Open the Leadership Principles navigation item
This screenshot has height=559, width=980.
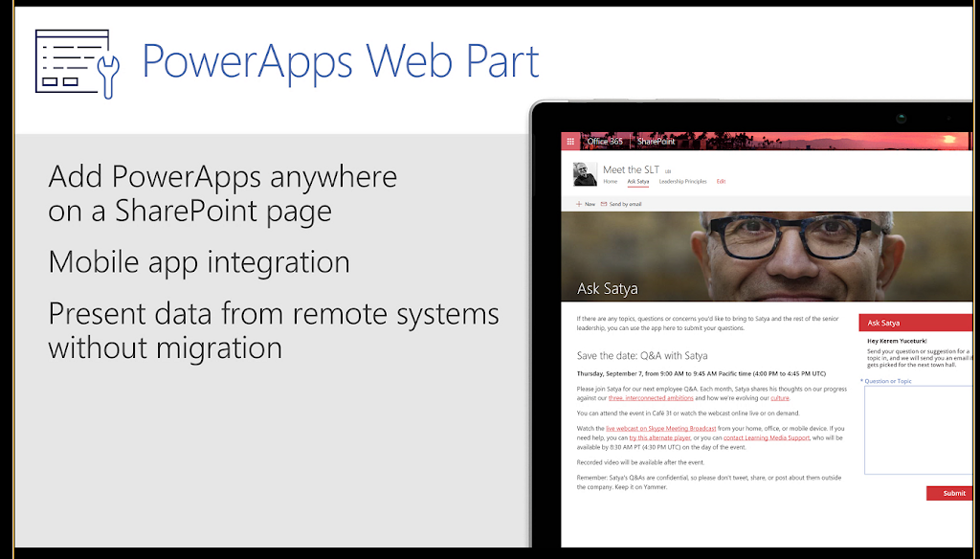[x=682, y=181]
